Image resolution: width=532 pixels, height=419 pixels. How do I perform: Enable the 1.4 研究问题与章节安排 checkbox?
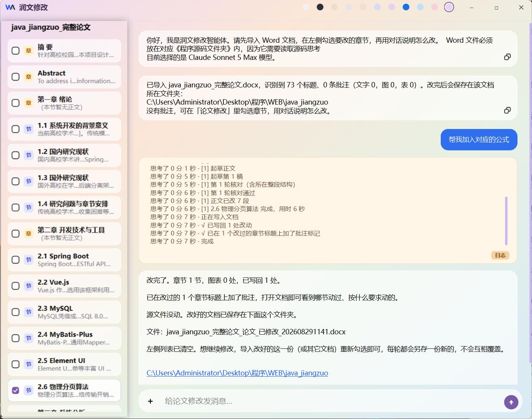click(x=16, y=207)
